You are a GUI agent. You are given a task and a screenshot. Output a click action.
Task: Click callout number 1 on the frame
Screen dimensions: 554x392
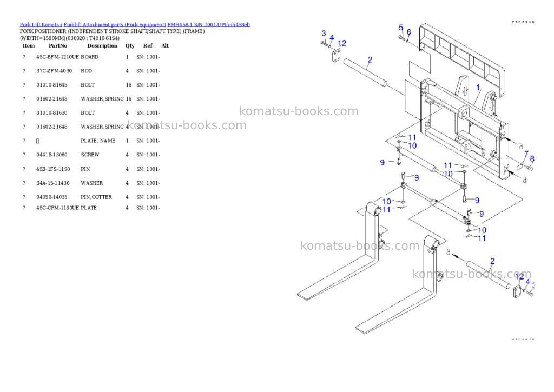(x=478, y=87)
